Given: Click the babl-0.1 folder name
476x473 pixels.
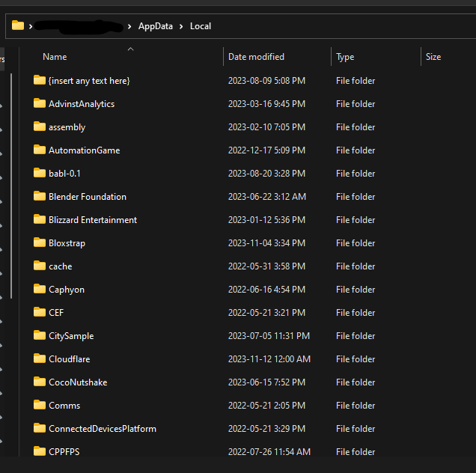Looking at the screenshot, I should click(x=64, y=174).
